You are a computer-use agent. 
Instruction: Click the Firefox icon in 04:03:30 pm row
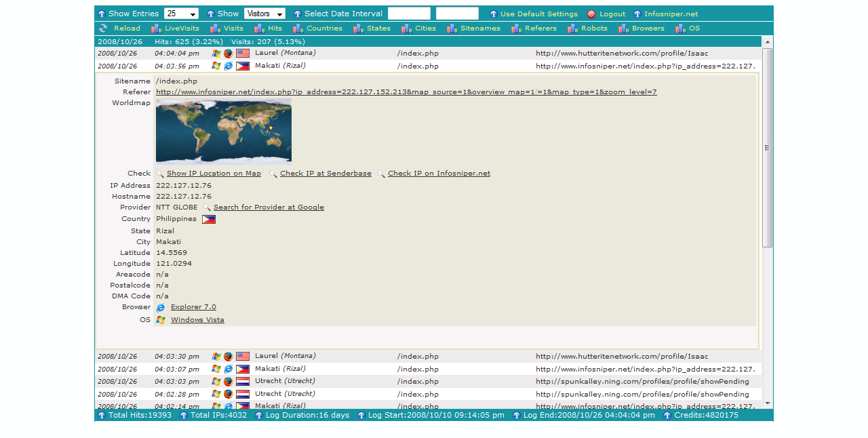click(229, 357)
